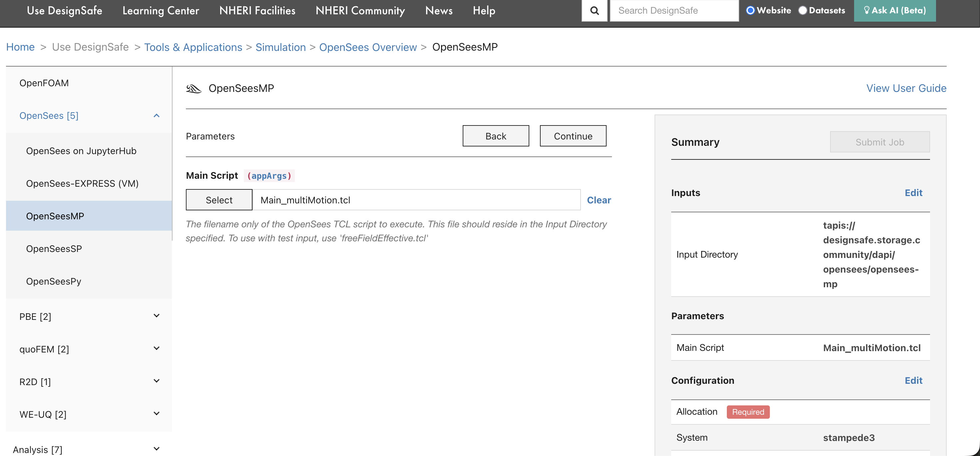Open the NHERI Community menu

click(x=360, y=11)
